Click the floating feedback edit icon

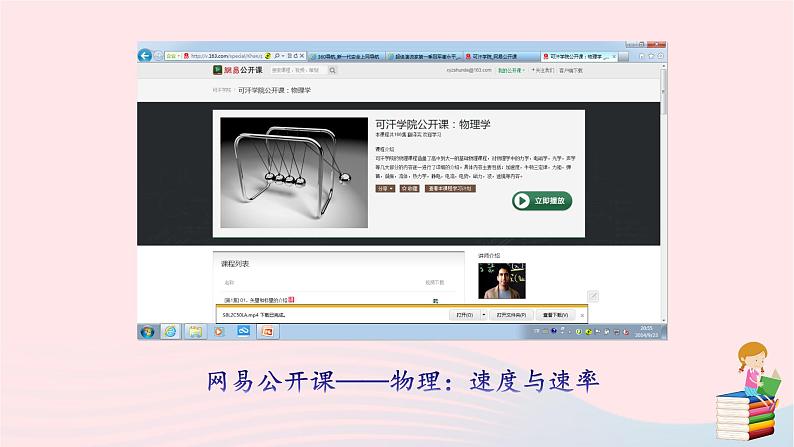pyautogui.click(x=593, y=296)
